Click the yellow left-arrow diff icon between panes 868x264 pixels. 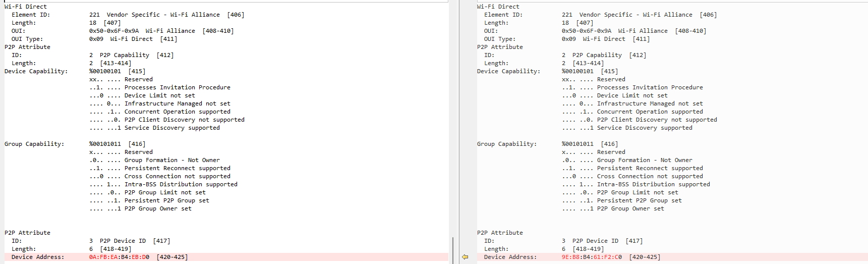[x=465, y=257]
